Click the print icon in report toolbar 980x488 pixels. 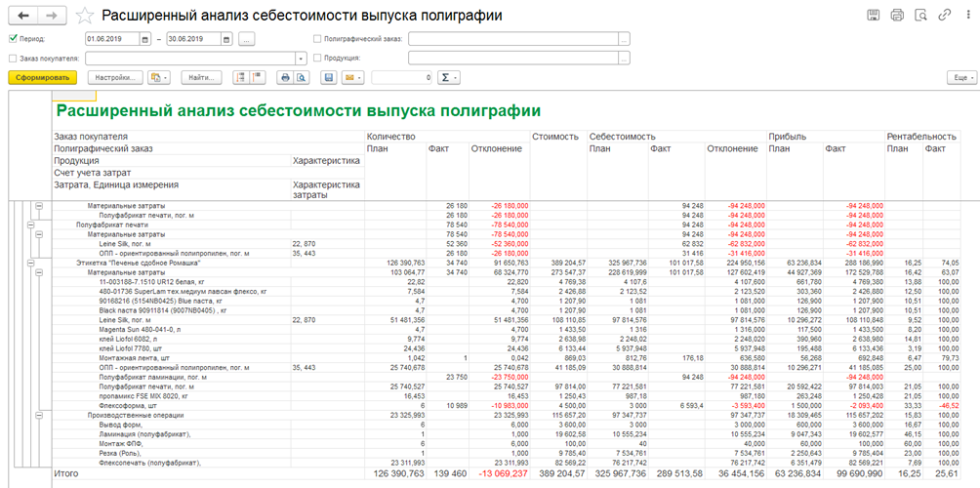[286, 77]
